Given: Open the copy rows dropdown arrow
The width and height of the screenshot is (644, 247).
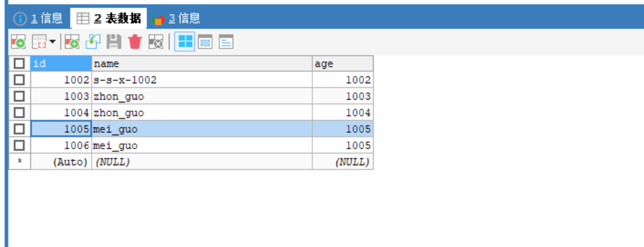Looking at the screenshot, I should [52, 42].
